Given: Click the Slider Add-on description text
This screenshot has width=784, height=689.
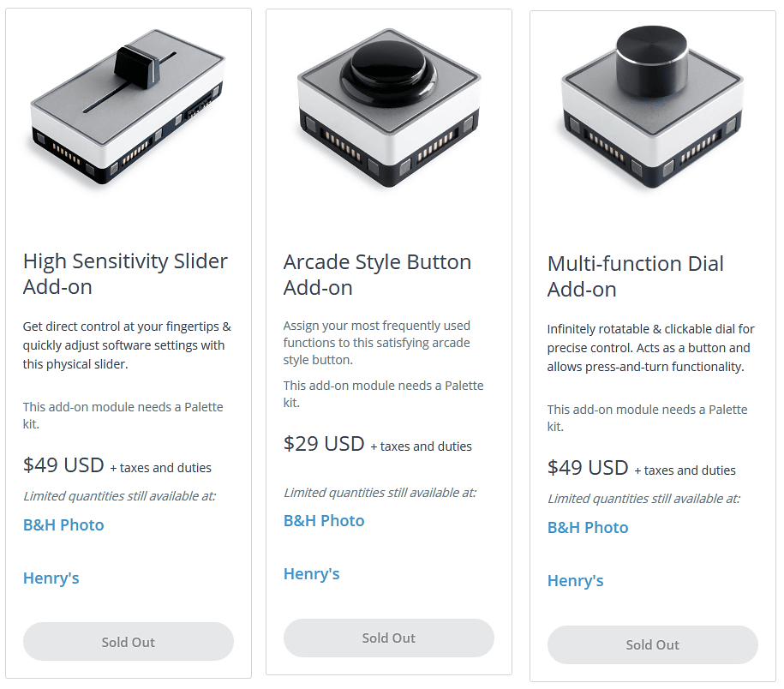Looking at the screenshot, I should (x=127, y=345).
